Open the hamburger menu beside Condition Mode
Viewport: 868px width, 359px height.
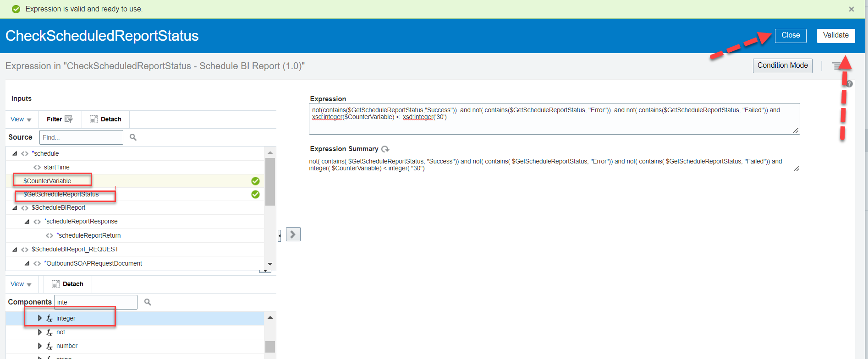pos(837,66)
